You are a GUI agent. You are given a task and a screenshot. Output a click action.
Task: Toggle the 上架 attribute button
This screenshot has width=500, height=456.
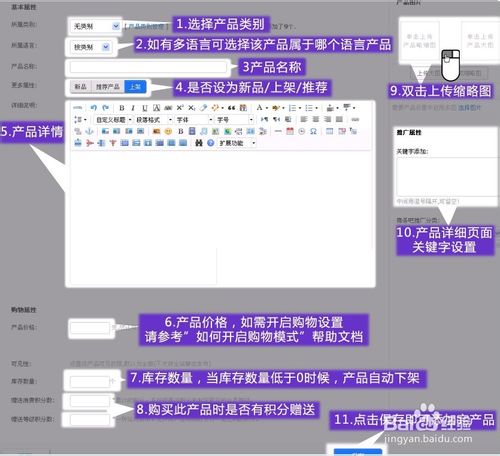tap(135, 87)
